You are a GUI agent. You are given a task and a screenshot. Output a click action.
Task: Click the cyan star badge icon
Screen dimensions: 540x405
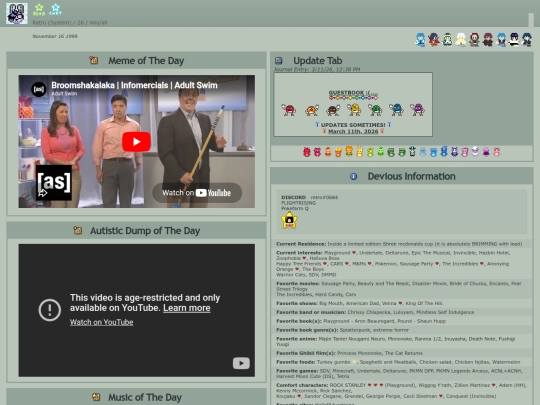point(55,10)
